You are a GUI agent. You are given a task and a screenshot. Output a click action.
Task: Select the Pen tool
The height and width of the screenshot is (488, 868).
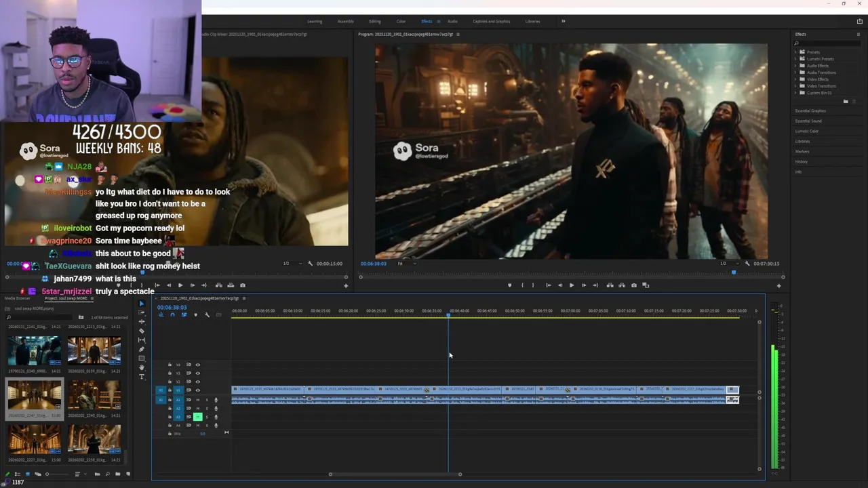142,349
